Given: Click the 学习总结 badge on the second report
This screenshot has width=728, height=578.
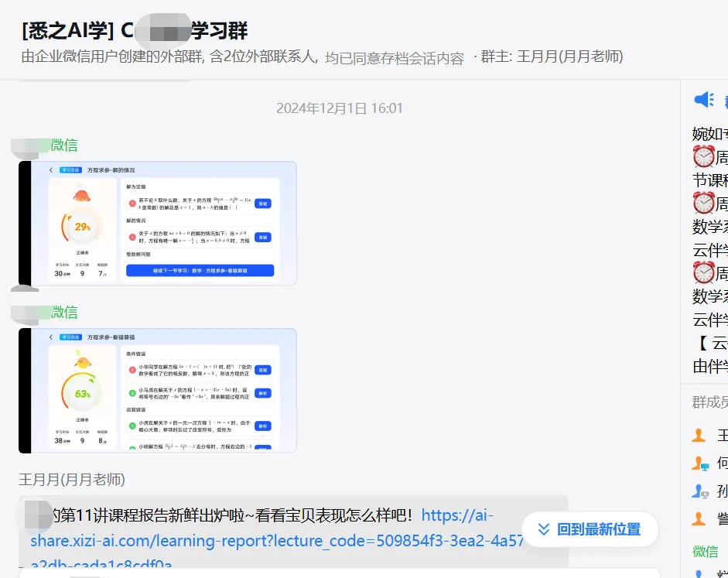Looking at the screenshot, I should [x=70, y=337].
